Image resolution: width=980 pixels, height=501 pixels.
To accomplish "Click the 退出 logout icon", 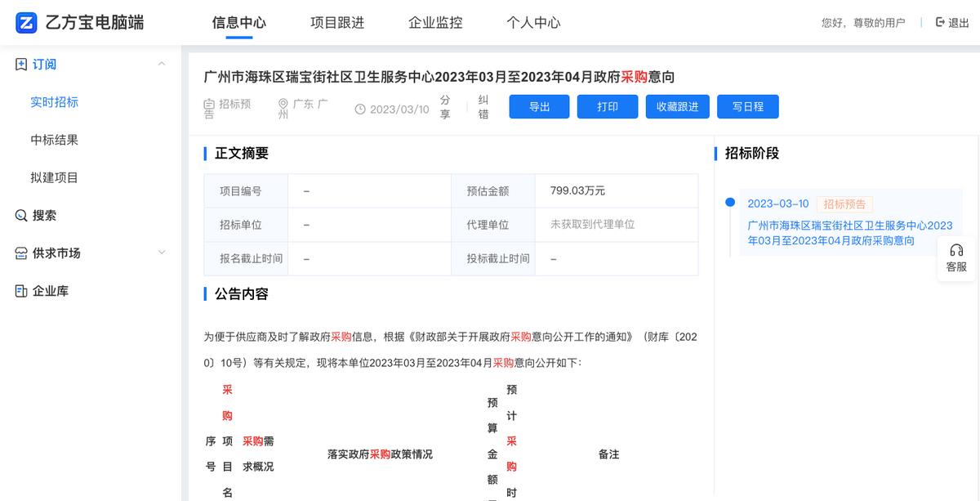I will click(x=939, y=22).
